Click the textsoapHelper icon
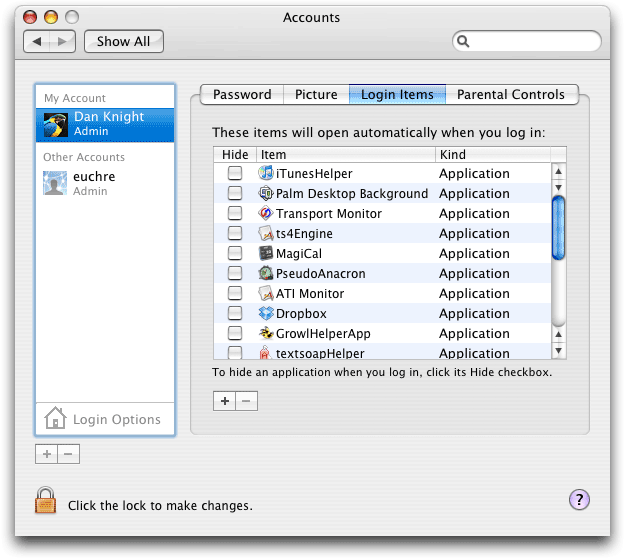The image size is (624, 560). (x=265, y=352)
